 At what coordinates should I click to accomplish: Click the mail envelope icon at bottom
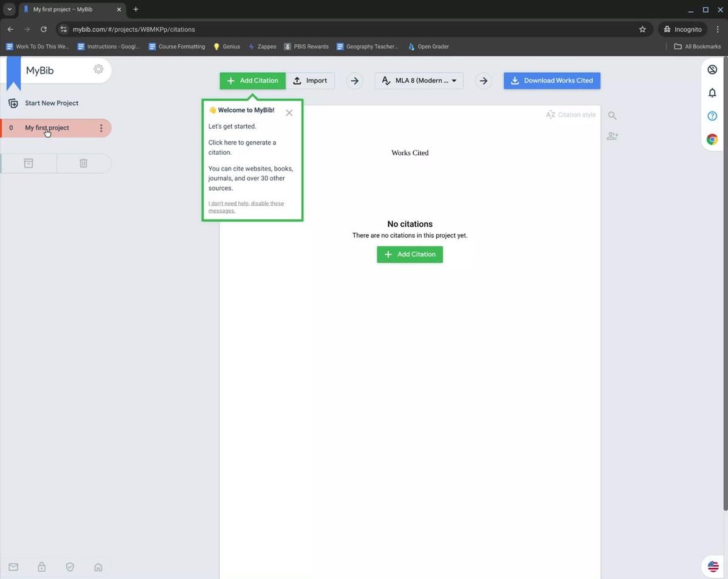13,567
